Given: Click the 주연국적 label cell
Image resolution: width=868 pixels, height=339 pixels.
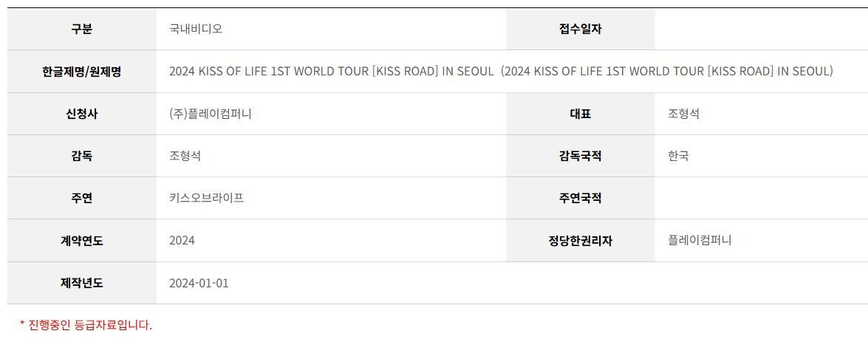Looking at the screenshot, I should click(x=580, y=199).
